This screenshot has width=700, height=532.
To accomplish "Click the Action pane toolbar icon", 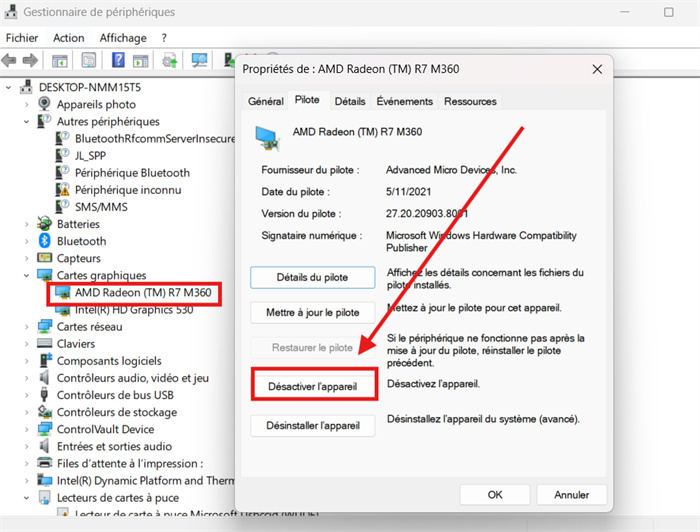I will click(140, 60).
